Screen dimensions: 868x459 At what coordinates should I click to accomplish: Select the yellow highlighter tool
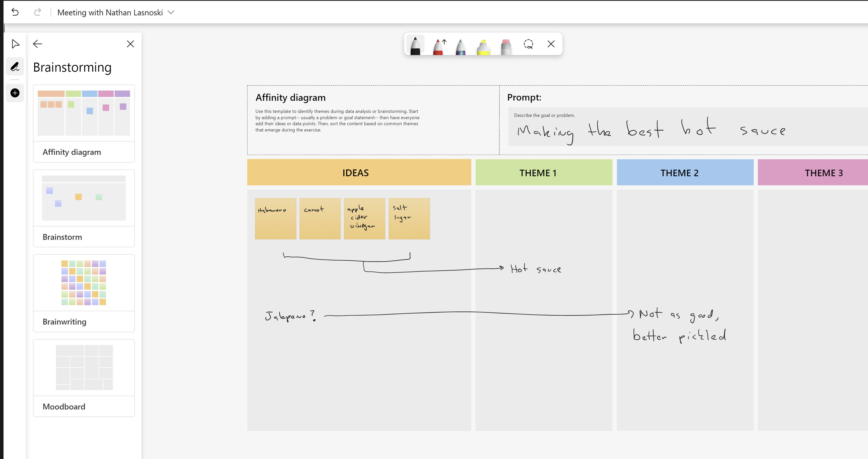[x=483, y=47]
